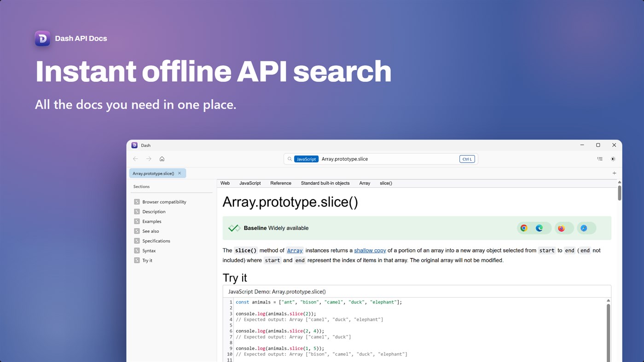Viewport: 644px width, 362px height.
Task: Open Reference breadcrumb item
Action: pyautogui.click(x=281, y=183)
